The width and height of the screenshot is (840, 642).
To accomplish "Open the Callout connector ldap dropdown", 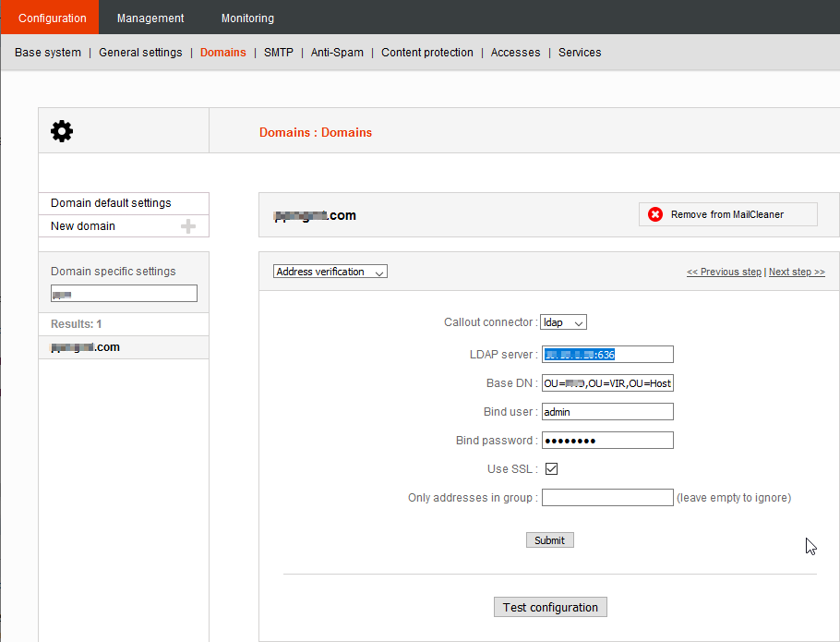I will 563,322.
